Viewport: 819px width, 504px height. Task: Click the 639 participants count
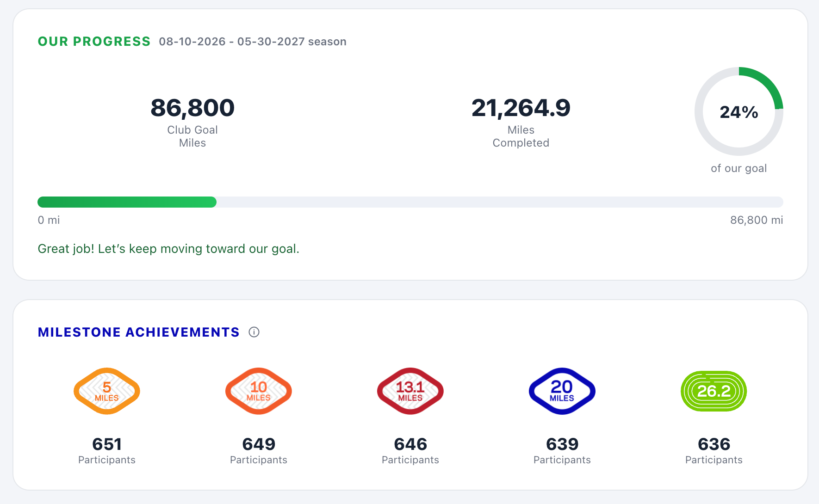562,444
